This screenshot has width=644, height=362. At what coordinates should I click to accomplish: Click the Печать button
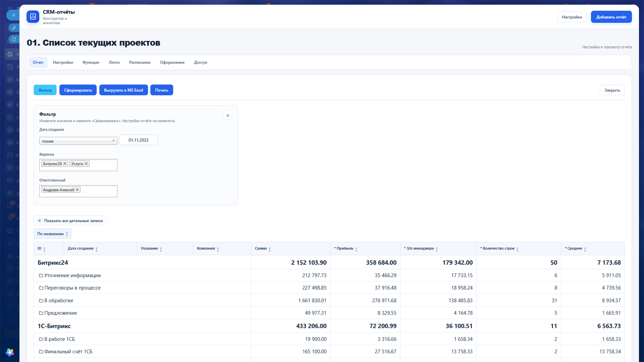coord(162,90)
